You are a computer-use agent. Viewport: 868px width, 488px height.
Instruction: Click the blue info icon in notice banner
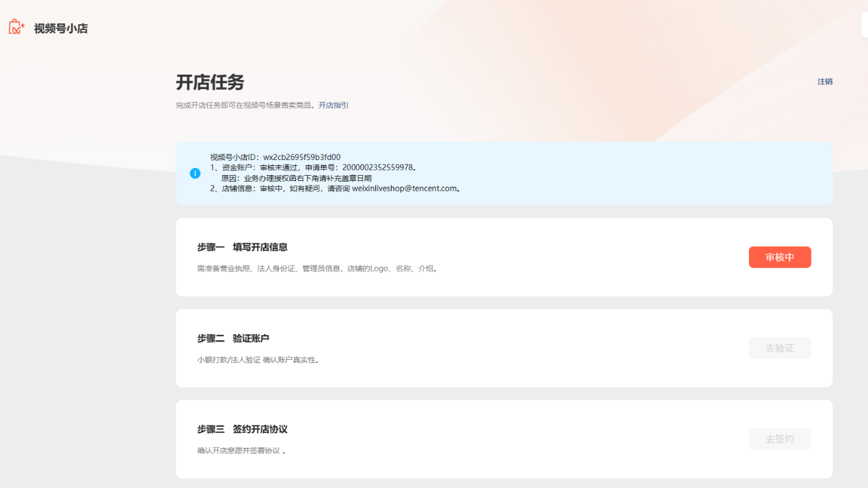[195, 173]
